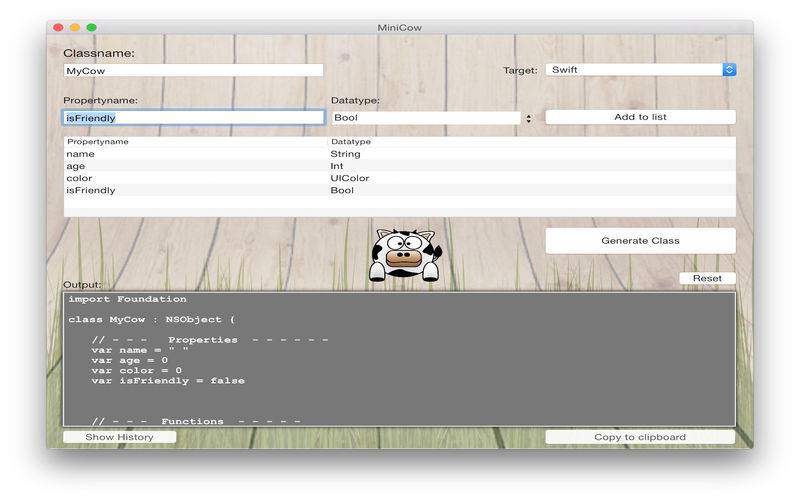Click the 'Bool' datatype cell in the table
This screenshot has width=800, height=500.
coord(342,190)
